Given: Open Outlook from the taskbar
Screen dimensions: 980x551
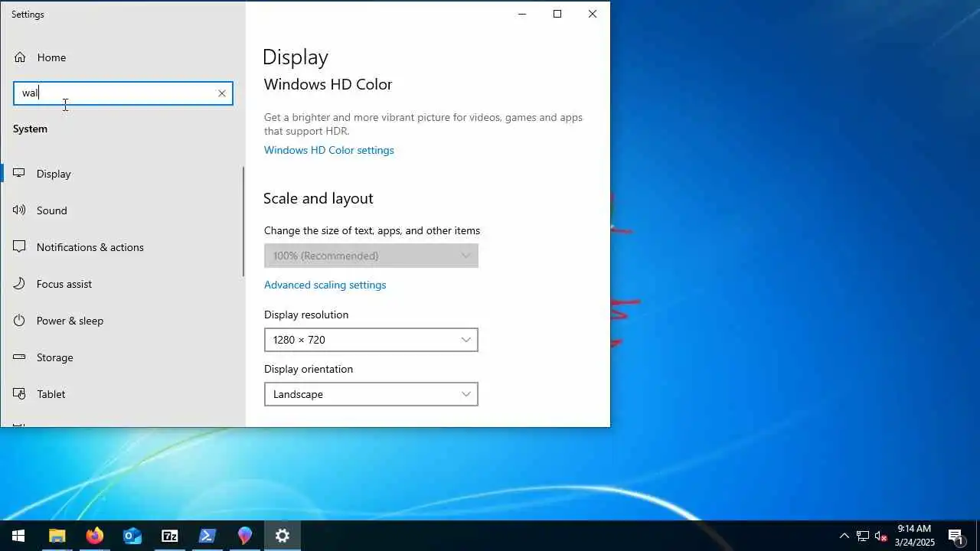Looking at the screenshot, I should [132, 536].
